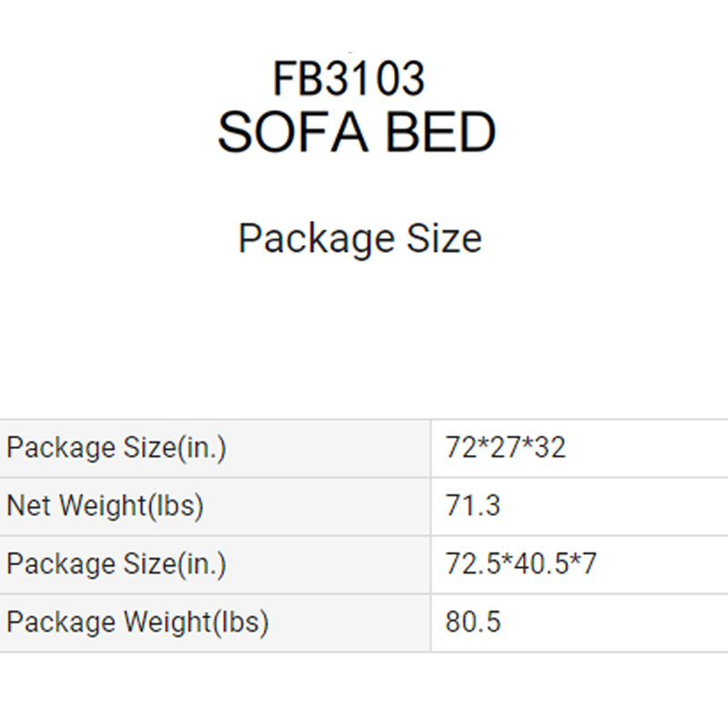Image resolution: width=728 pixels, height=728 pixels.
Task: Select the second Package Size(in.) label cell
Action: [215, 564]
